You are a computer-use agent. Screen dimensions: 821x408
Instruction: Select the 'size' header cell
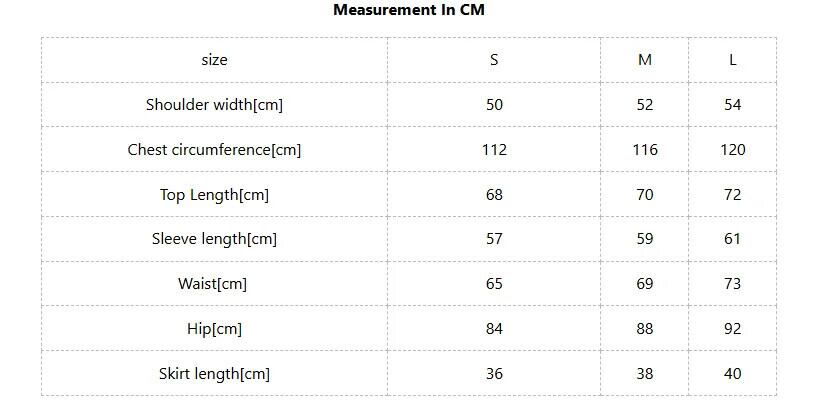click(214, 60)
